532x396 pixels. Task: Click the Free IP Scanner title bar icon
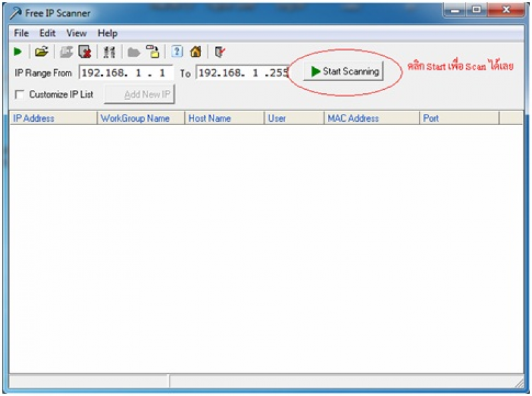click(15, 13)
